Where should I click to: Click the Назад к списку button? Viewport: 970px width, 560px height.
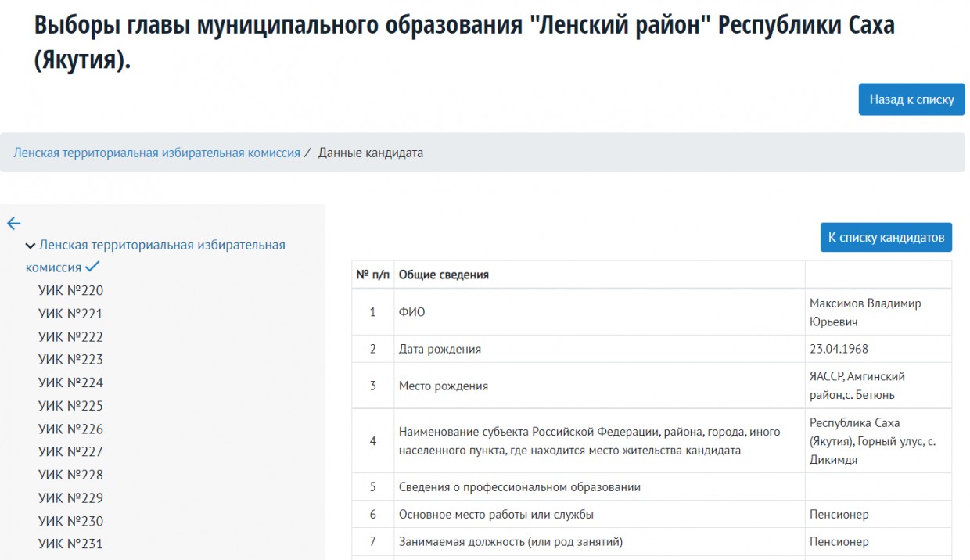coord(911,99)
